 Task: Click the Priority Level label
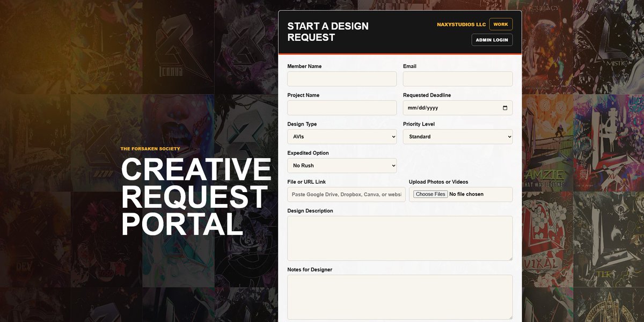(419, 124)
